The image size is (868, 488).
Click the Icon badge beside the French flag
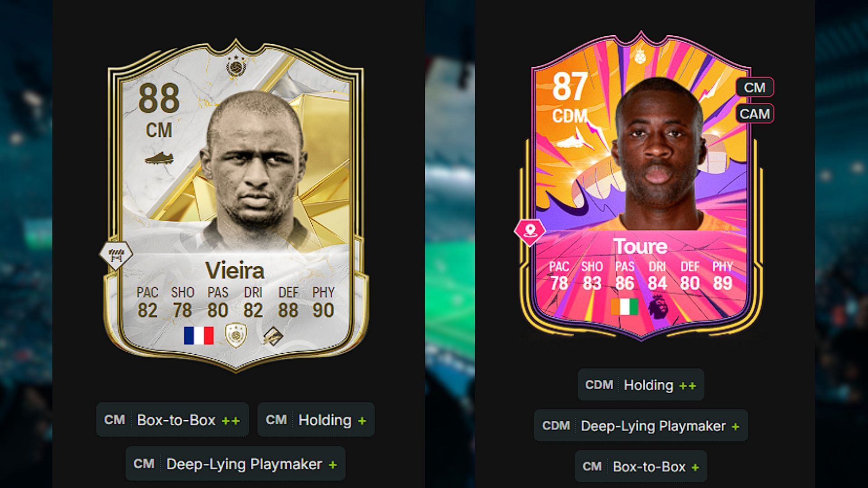click(236, 335)
